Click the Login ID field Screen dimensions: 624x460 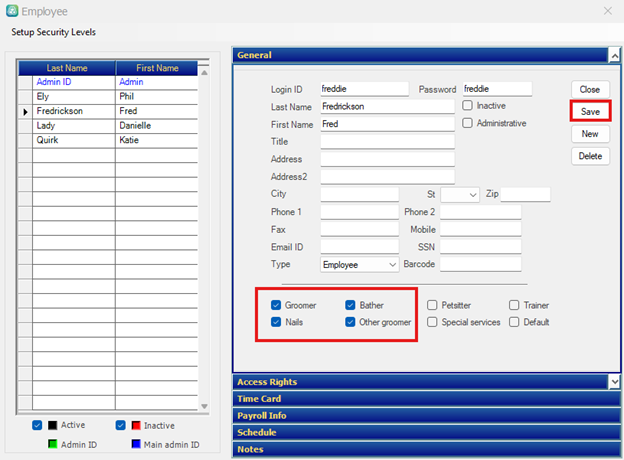pos(365,89)
